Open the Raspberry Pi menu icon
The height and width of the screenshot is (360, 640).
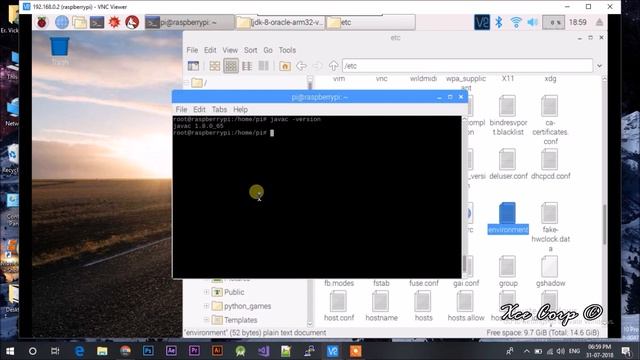coord(42,22)
